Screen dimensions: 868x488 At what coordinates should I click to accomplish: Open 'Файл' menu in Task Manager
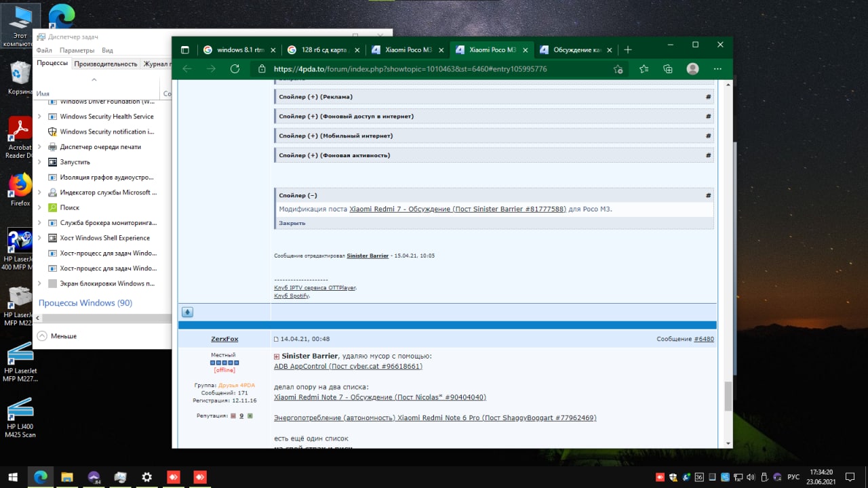(x=44, y=50)
